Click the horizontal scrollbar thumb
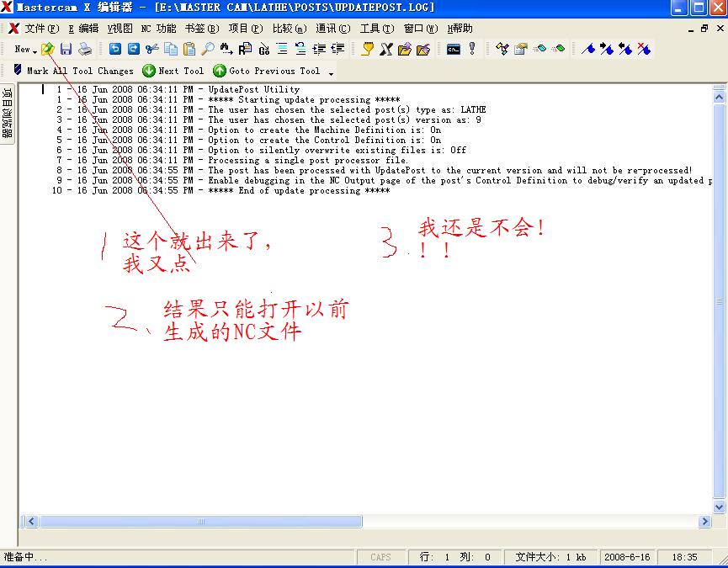 200,521
